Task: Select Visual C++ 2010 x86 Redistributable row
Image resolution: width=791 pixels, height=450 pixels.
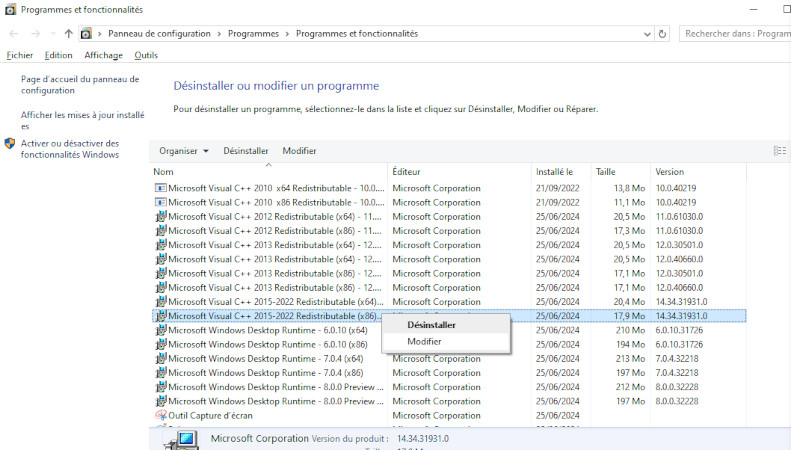Action: pos(449,202)
